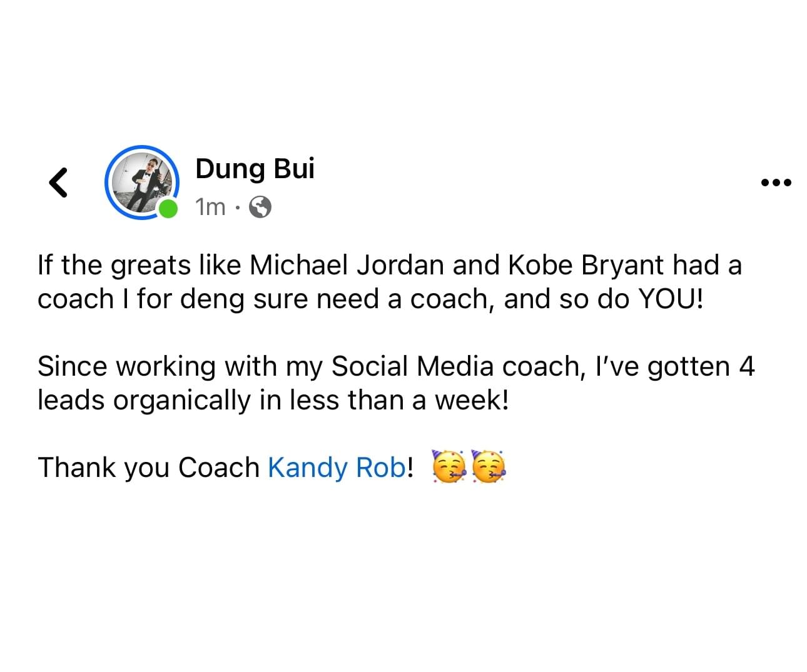This screenshot has height=672, width=807.
Task: Click the green online status dot
Action: point(168,209)
